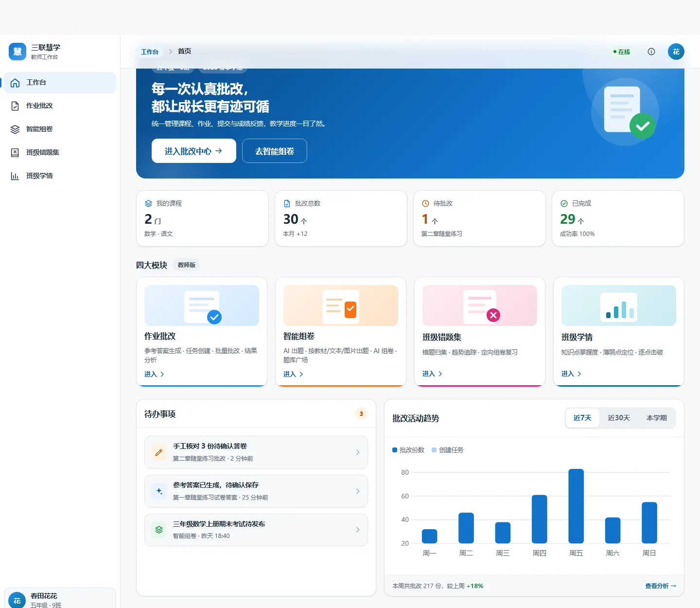Click the 周六 chart bar
The image size is (700, 608).
(x=612, y=530)
